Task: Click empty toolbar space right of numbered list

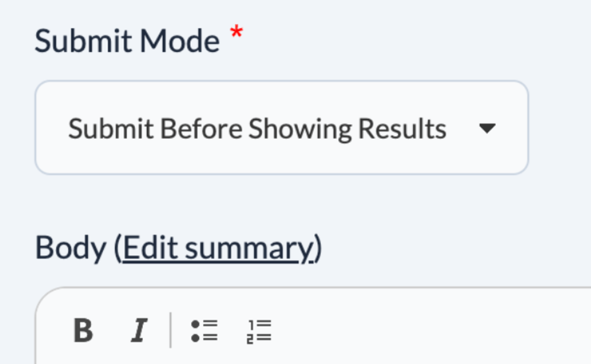Action: (395, 330)
